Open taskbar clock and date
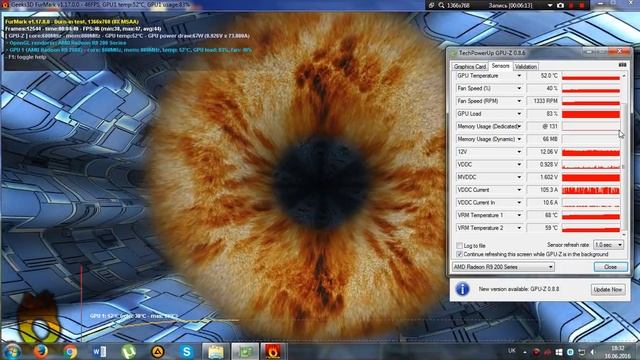 [x=618, y=352]
